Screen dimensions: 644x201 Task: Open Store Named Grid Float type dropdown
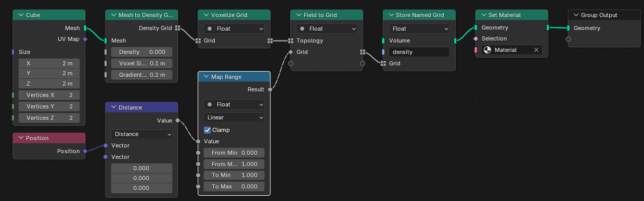(x=419, y=29)
